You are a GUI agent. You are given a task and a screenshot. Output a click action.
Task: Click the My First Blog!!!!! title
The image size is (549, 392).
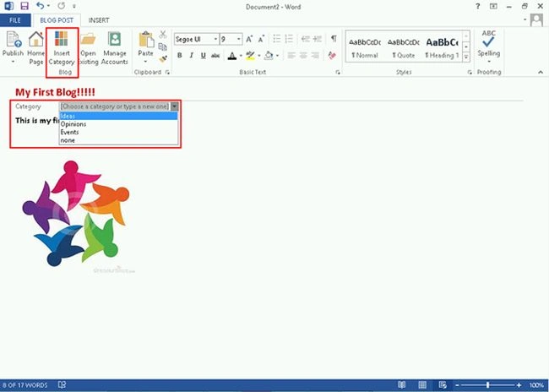55,92
